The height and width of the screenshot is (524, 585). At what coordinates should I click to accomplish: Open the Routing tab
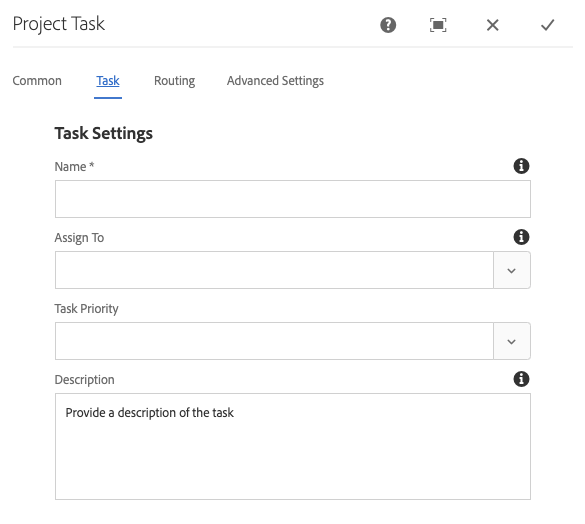coord(175,81)
